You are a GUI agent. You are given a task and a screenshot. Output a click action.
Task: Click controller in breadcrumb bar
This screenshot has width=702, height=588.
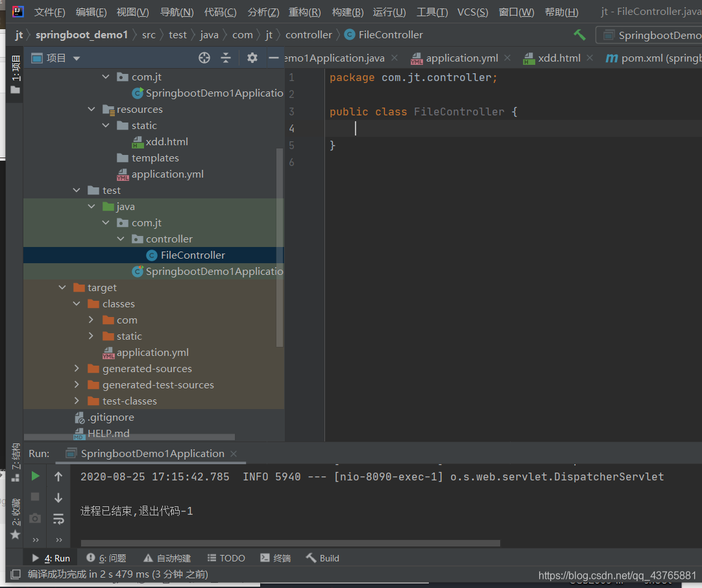click(x=308, y=35)
